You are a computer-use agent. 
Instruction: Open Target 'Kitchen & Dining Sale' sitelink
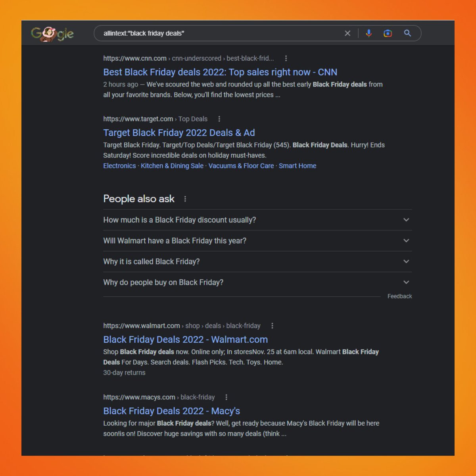[x=172, y=166]
